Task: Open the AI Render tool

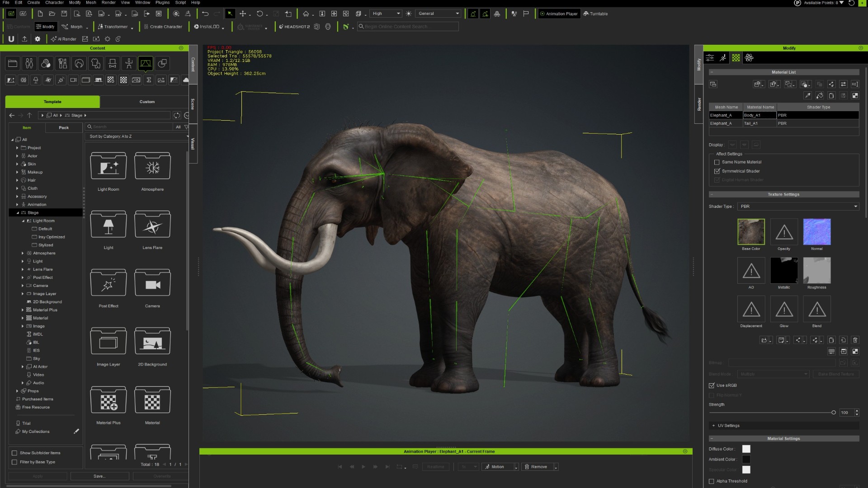Action: point(64,39)
